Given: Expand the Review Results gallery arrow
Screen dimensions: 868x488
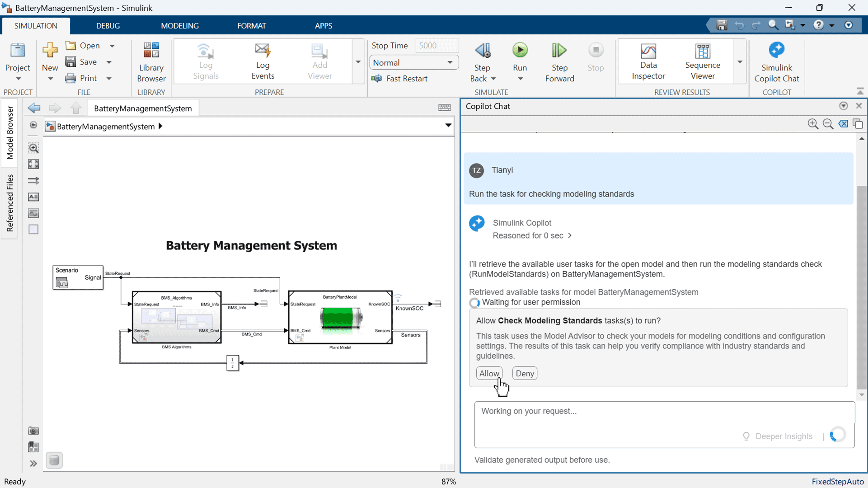Looking at the screenshot, I should (740, 62).
